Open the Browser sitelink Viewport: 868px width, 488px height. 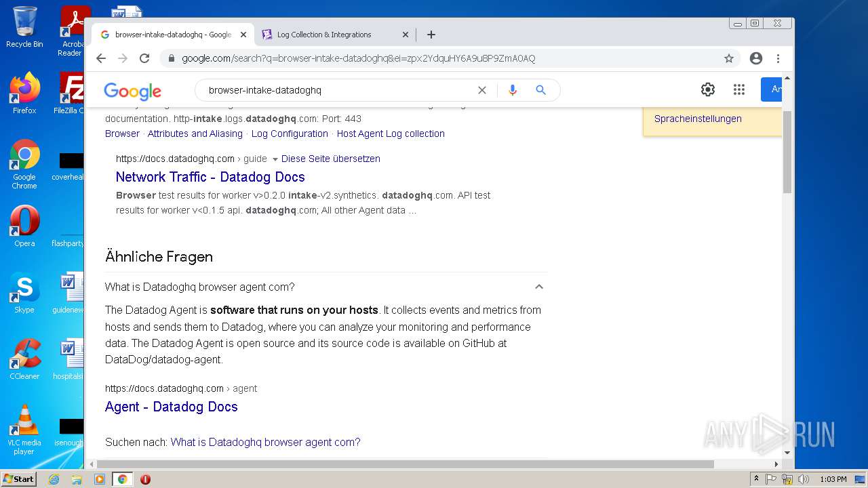[122, 134]
